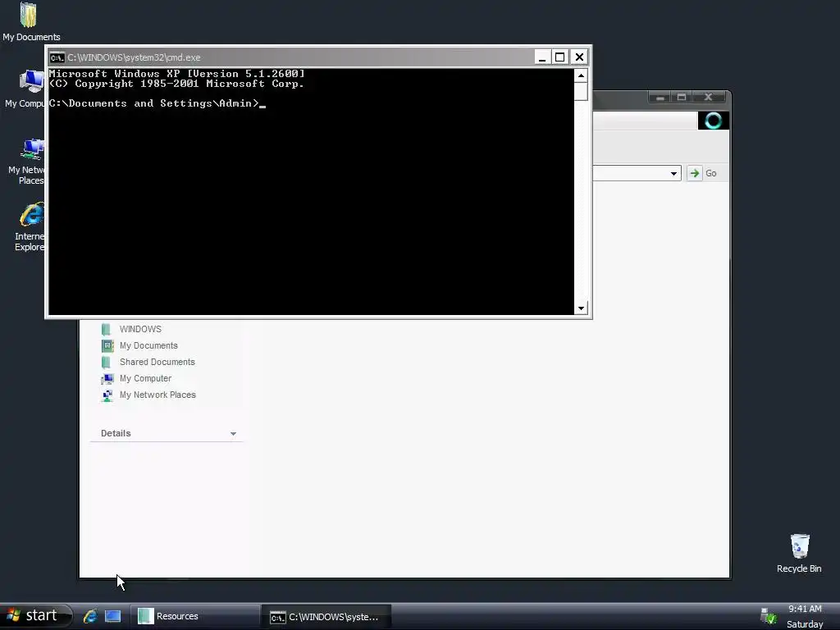Click the My Network Places icon in sidebar

107,395
